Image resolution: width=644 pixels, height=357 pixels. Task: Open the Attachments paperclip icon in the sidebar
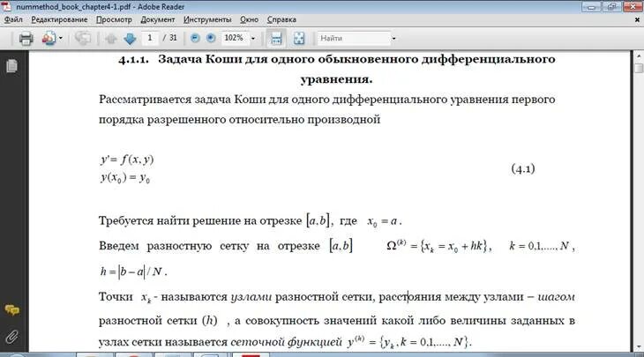(x=12, y=337)
